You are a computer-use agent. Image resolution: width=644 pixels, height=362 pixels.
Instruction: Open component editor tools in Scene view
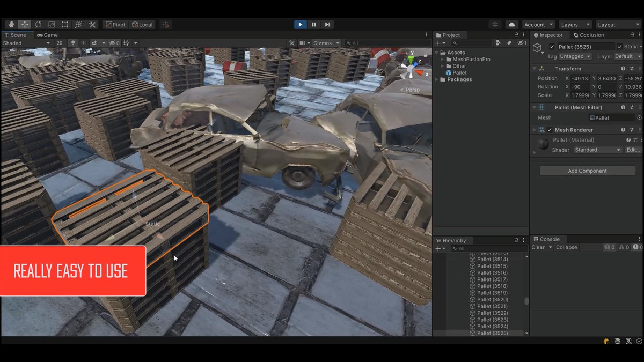292,43
